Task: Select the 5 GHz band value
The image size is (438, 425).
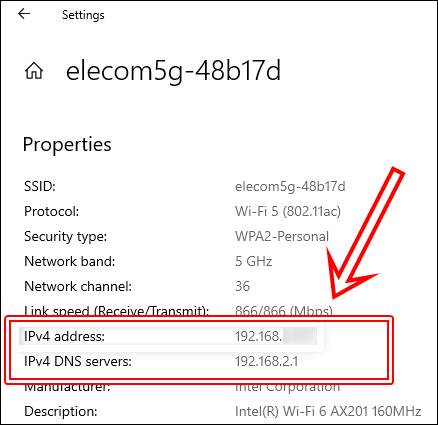Action: point(253,261)
